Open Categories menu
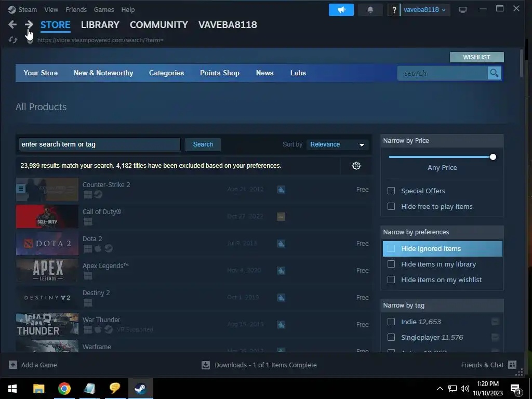This screenshot has width=532, height=399. click(x=166, y=73)
